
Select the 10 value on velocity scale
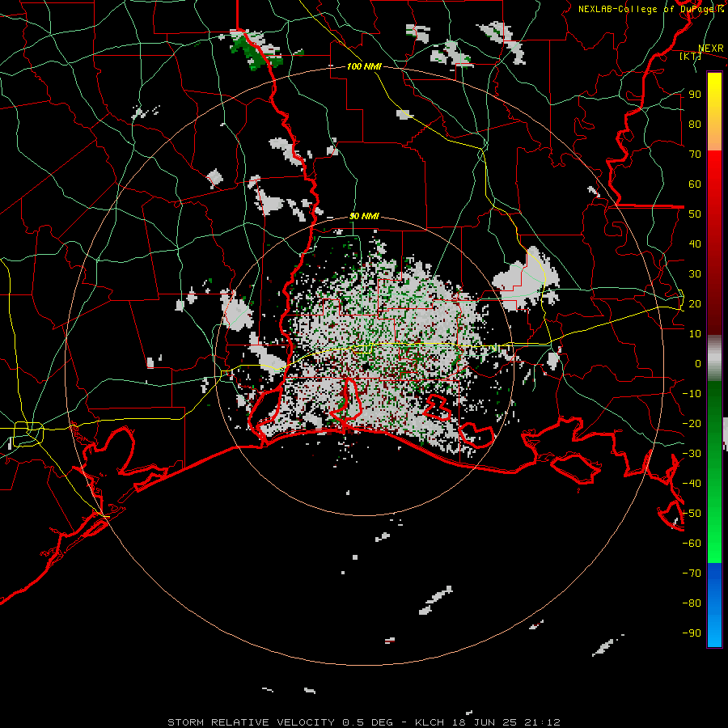[x=695, y=334]
